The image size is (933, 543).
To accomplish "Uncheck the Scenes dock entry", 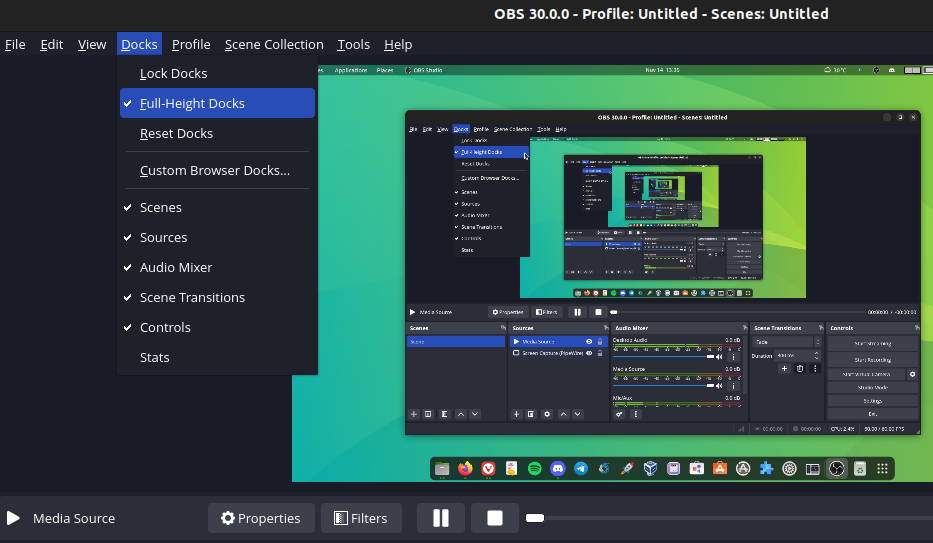I will click(x=161, y=207).
